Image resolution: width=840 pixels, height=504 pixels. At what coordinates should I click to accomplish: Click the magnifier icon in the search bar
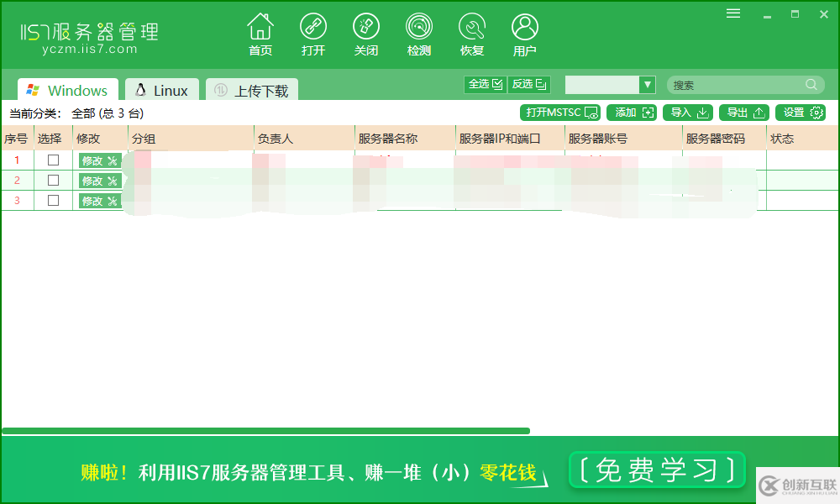810,84
